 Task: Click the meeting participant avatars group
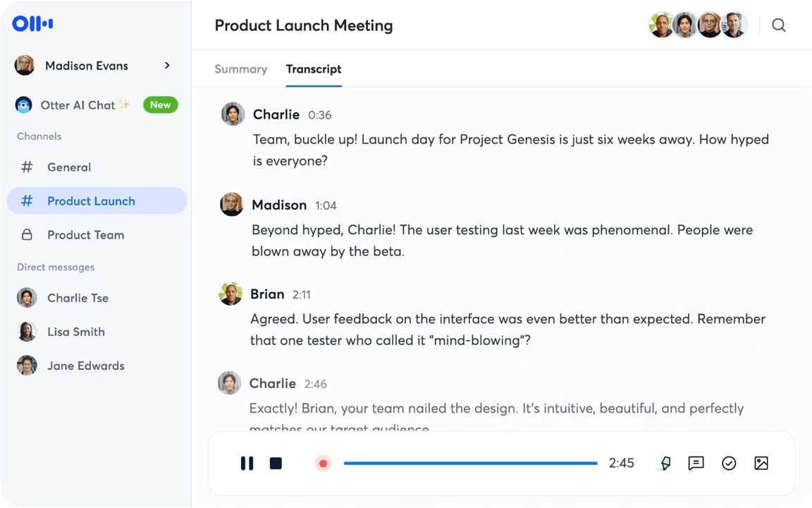click(x=697, y=25)
